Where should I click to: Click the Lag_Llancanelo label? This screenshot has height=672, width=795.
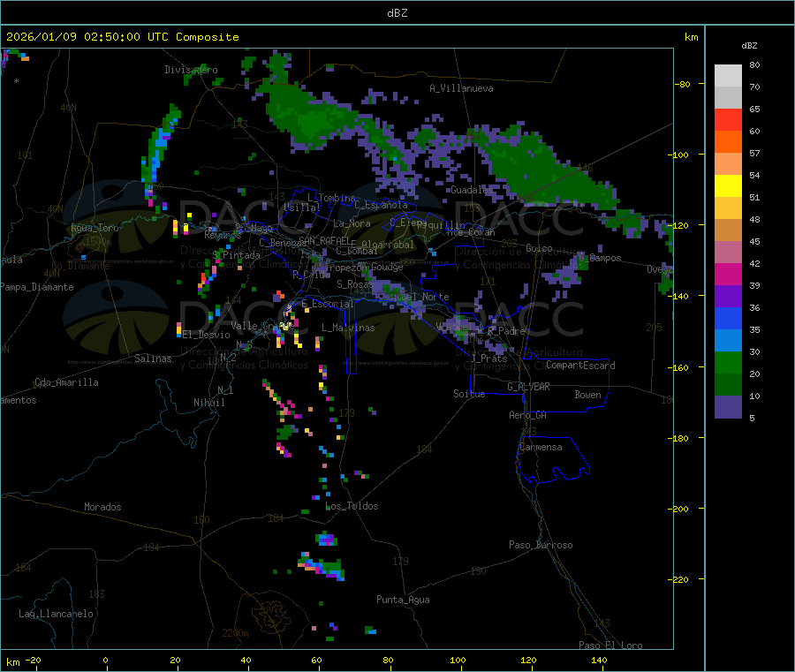click(57, 613)
